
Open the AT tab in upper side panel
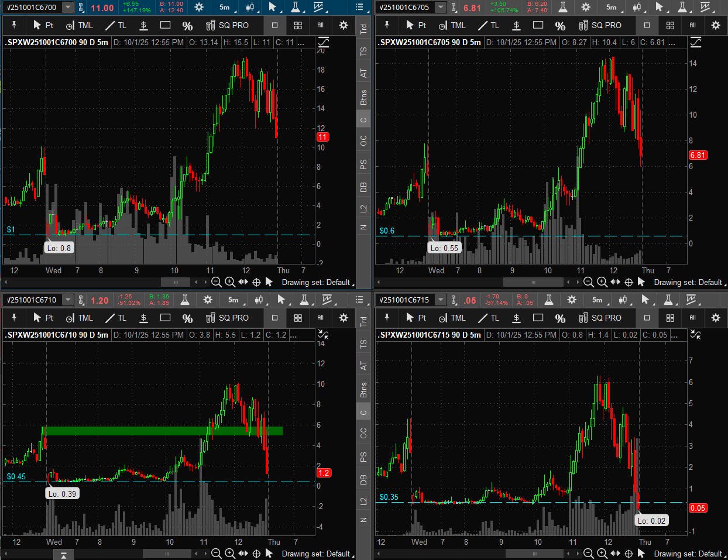pyautogui.click(x=363, y=73)
